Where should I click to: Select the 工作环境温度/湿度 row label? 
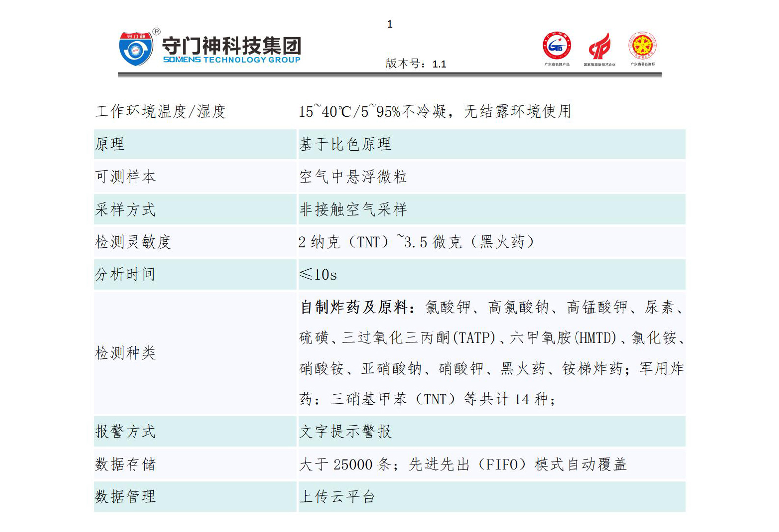(x=161, y=112)
